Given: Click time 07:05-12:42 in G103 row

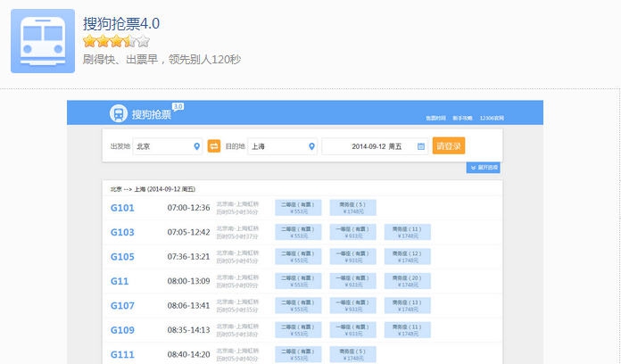Looking at the screenshot, I should click(x=188, y=233).
